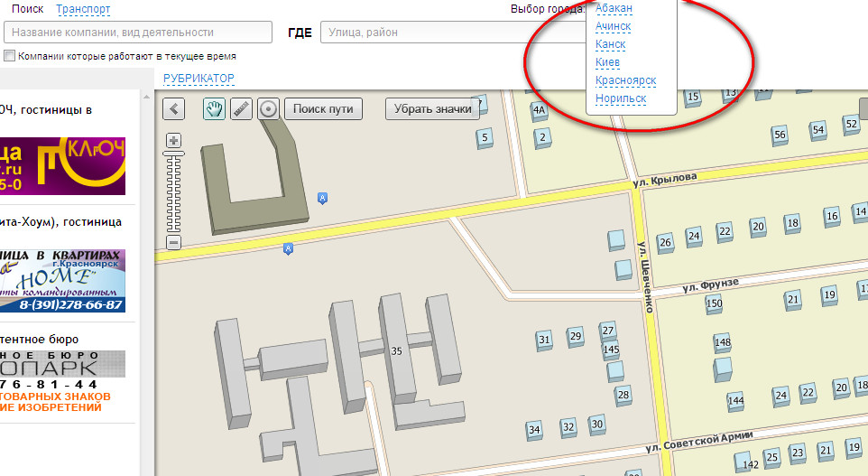Click the Поиск пути button
Image resolution: width=868 pixels, height=476 pixels.
coord(324,109)
